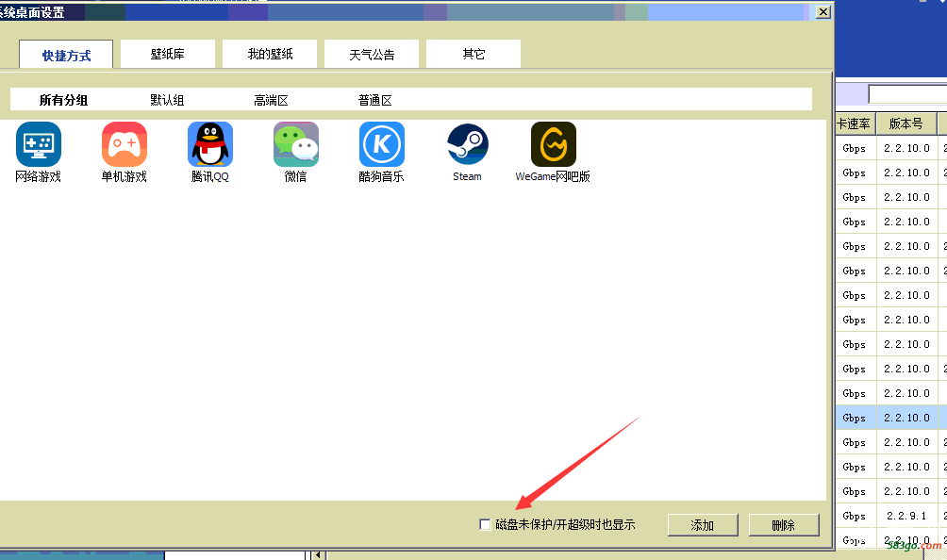Enable 磁盘未保护/开超级时也显示 checkbox
The height and width of the screenshot is (560, 947).
coord(485,524)
